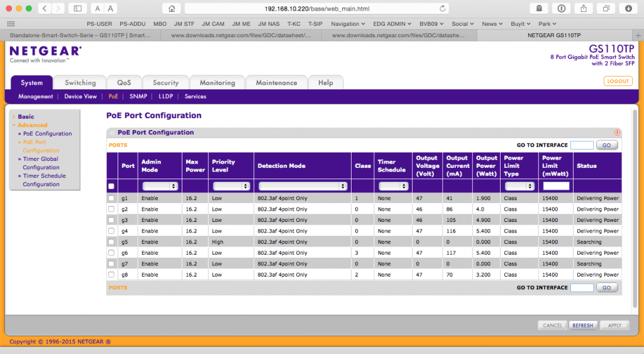Open the Admin Mode dropdown

(160, 186)
